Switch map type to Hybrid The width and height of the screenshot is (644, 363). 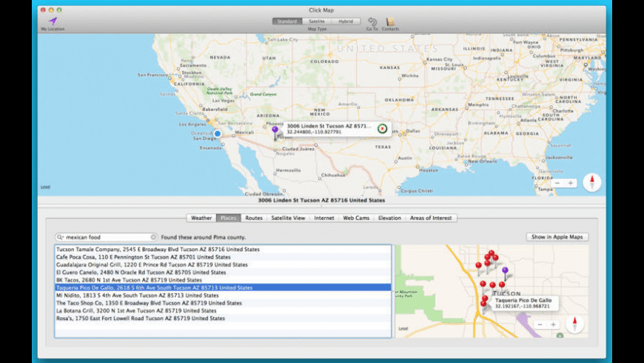point(346,21)
